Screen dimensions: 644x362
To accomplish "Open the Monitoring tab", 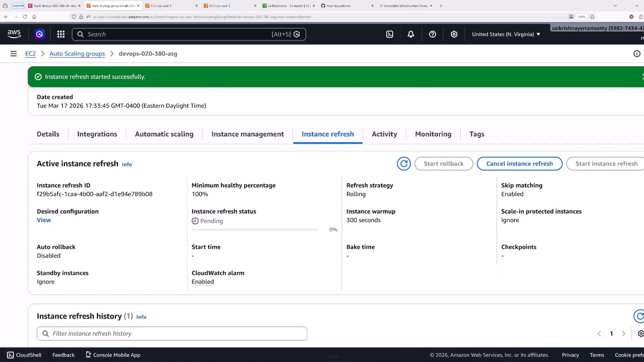I will [433, 134].
